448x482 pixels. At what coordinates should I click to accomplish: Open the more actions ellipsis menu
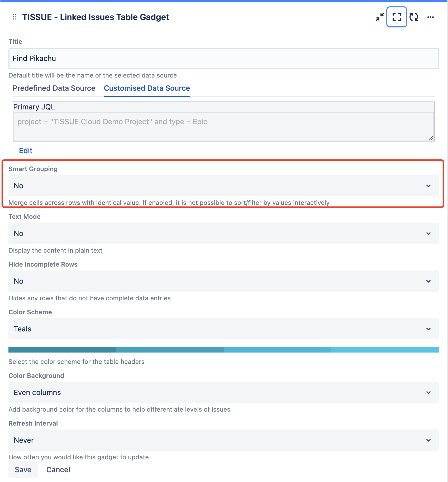click(430, 17)
